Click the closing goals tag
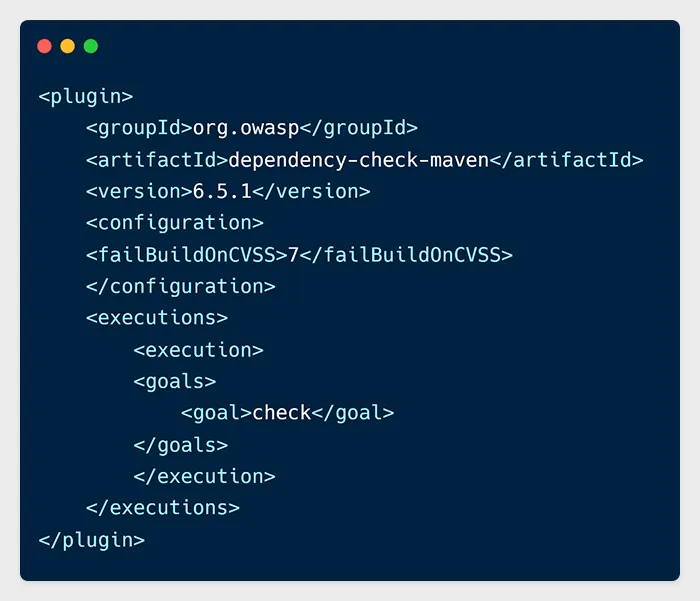 (x=181, y=446)
